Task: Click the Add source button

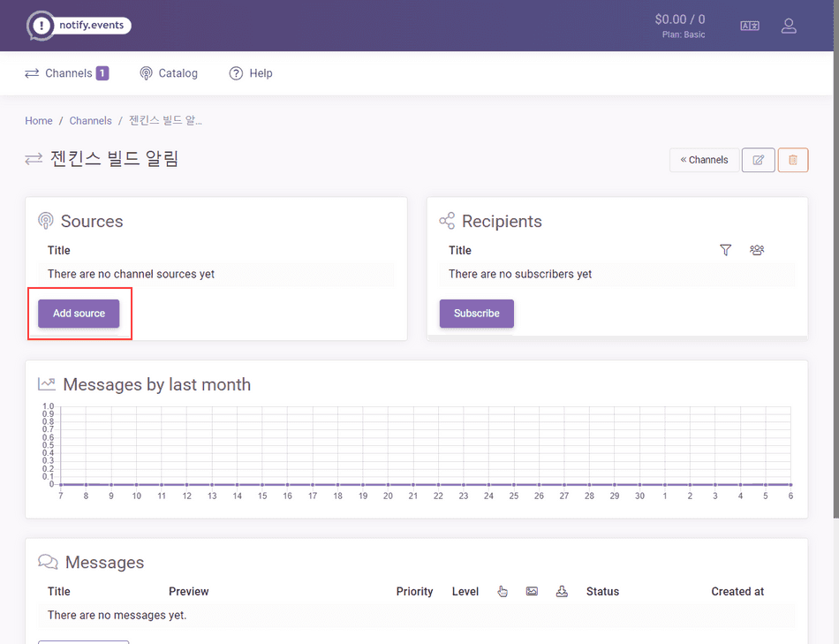Action: click(79, 314)
